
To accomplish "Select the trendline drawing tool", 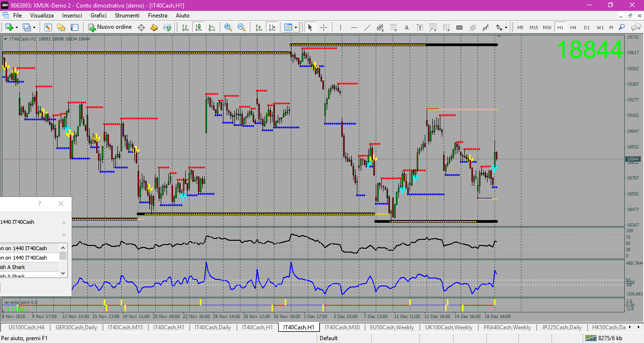I will click(x=367, y=27).
